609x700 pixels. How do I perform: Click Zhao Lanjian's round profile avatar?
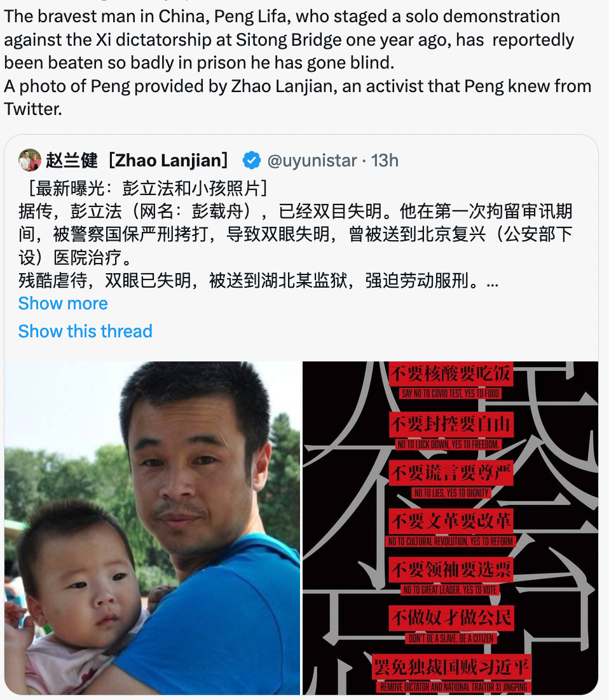(29, 160)
